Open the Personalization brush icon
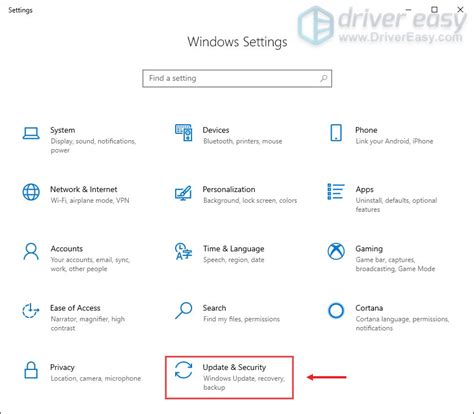 coord(183,193)
